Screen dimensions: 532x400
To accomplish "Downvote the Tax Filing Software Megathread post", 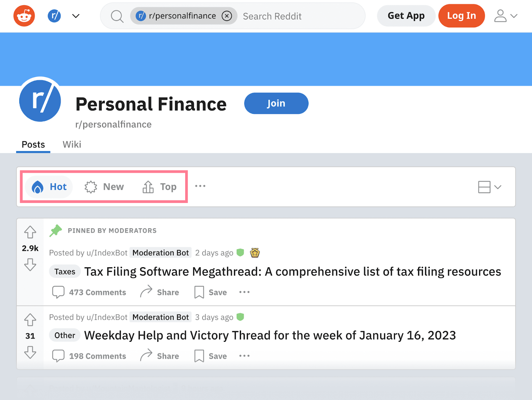I will pyautogui.click(x=30, y=265).
